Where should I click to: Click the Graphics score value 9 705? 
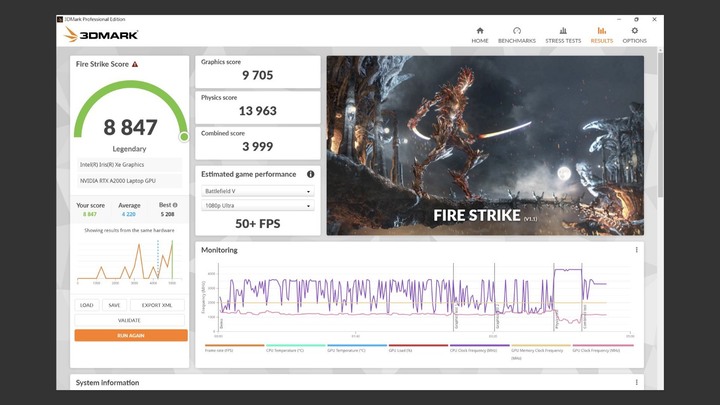[258, 75]
